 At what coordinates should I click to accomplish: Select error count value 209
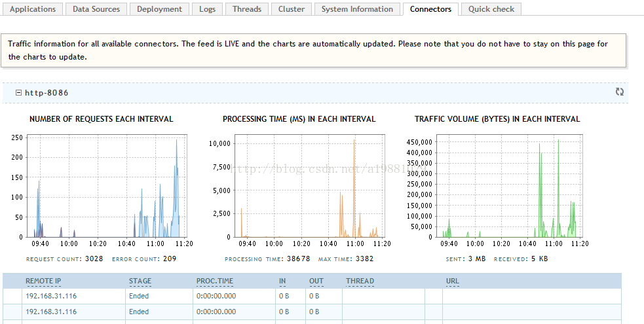(x=170, y=259)
